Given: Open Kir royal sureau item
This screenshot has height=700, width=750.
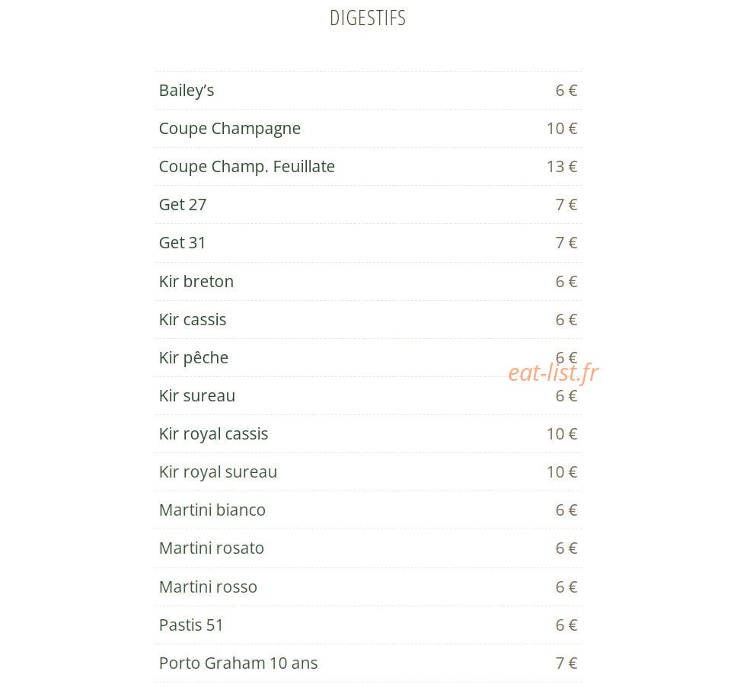Looking at the screenshot, I should pos(369,472).
